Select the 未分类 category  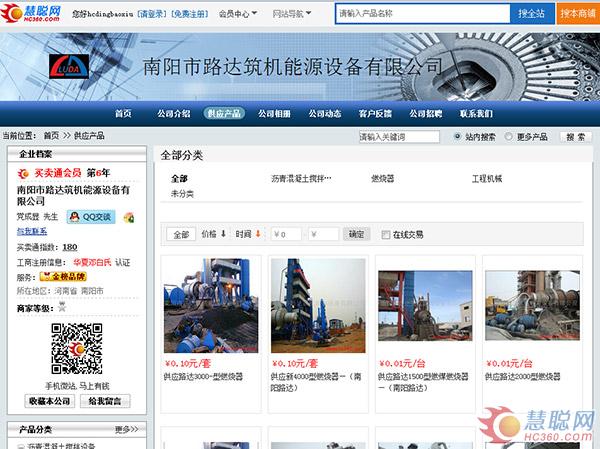[182, 194]
